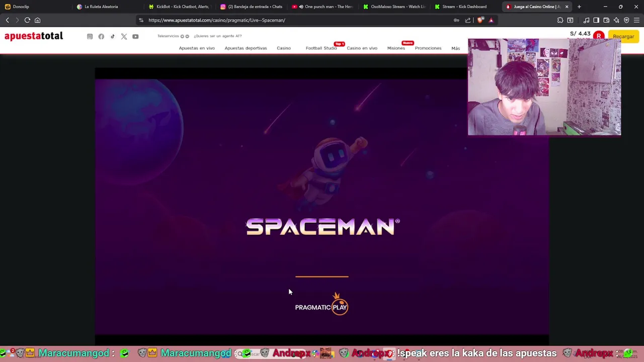Open the Brave Wallet icon

(606, 20)
